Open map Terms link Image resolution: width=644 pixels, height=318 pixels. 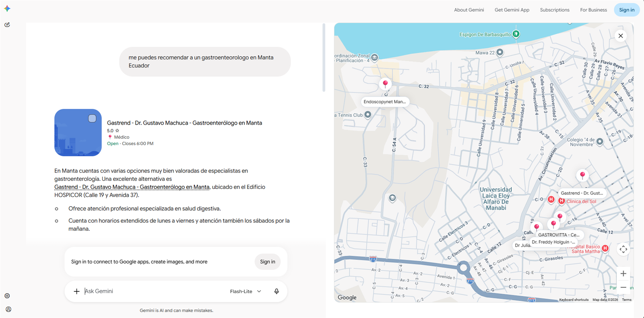[x=627, y=300]
